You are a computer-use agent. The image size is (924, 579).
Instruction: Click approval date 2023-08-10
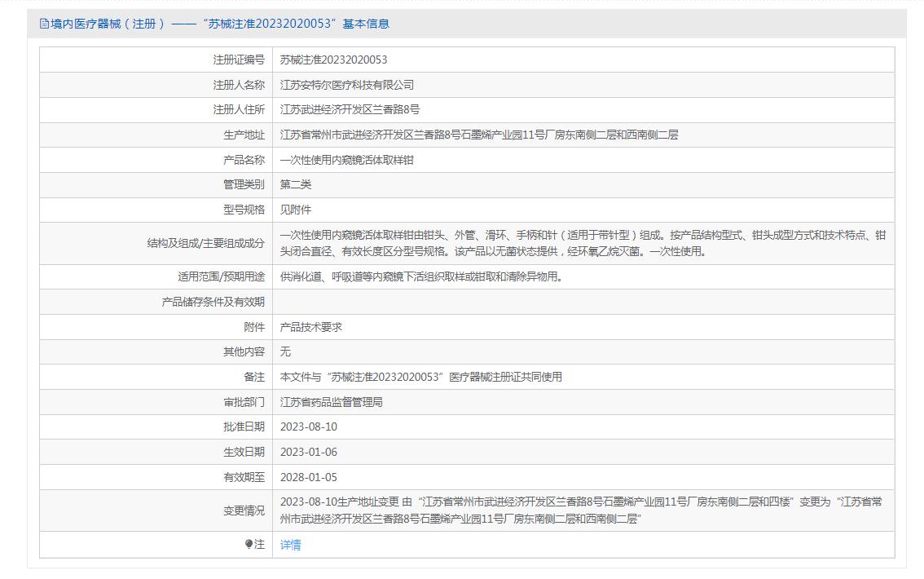(x=309, y=427)
